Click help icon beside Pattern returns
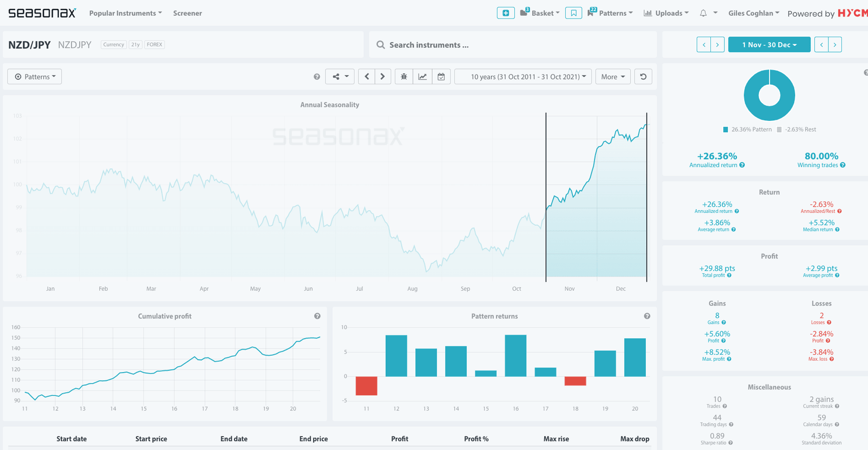The width and height of the screenshot is (868, 450). point(646,316)
